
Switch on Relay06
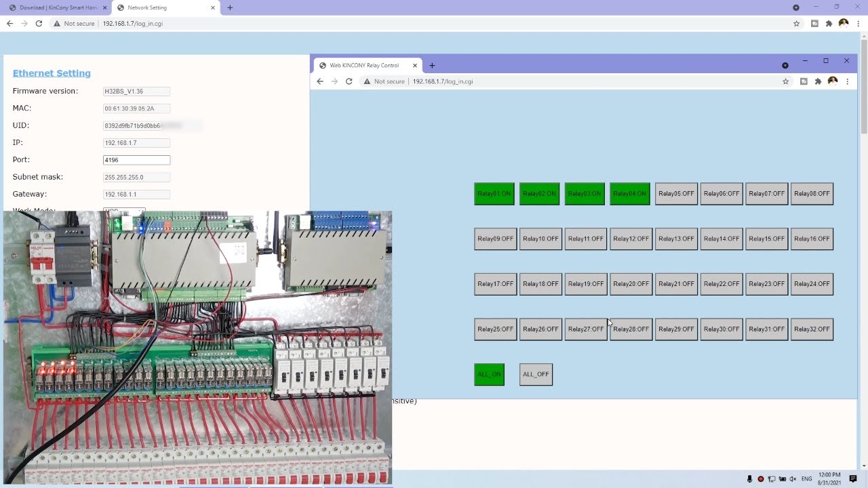pos(722,194)
